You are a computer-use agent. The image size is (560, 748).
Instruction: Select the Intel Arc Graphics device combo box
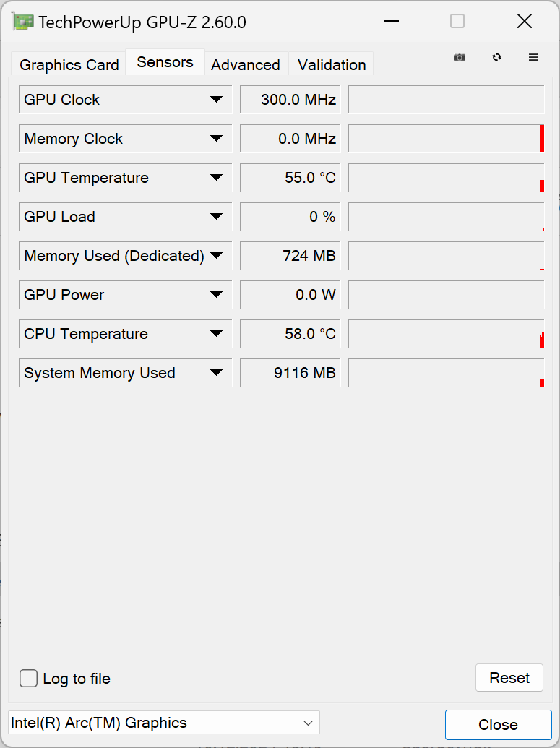[164, 723]
